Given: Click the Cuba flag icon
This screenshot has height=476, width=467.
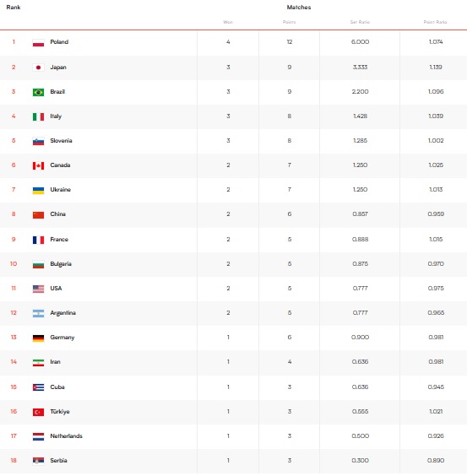Looking at the screenshot, I should pyautogui.click(x=38, y=387).
